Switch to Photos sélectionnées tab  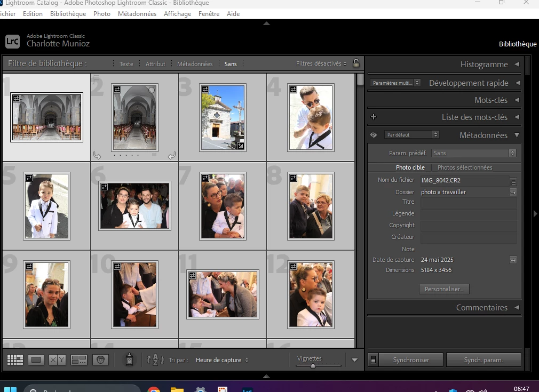465,167
